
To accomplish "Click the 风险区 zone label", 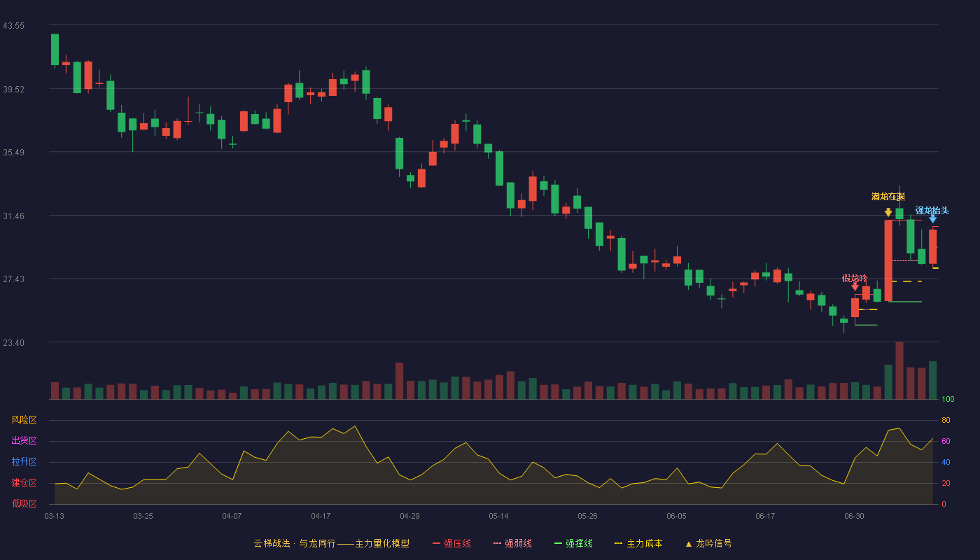I will click(24, 420).
